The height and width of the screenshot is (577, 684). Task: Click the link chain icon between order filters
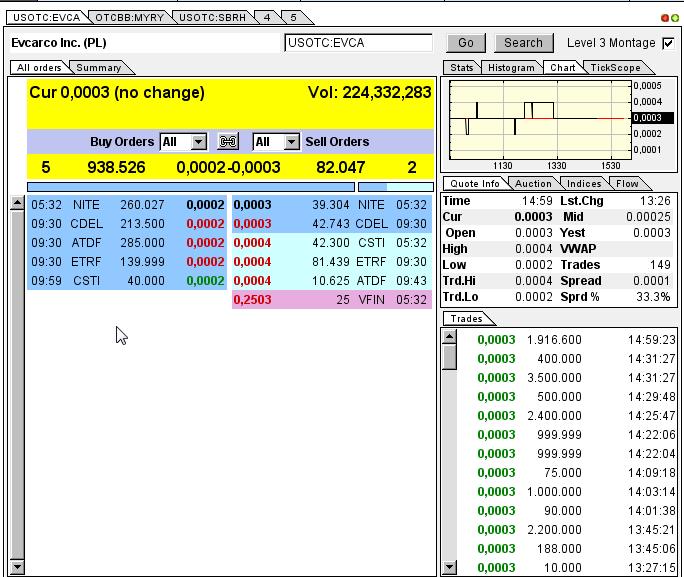click(x=228, y=142)
